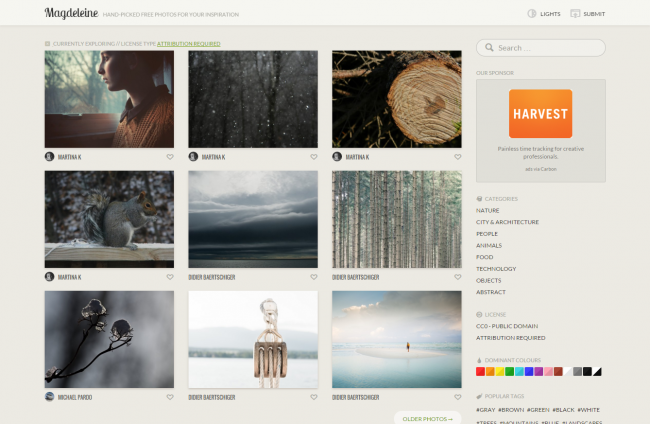Click Martina K avatar under log photo

click(x=337, y=157)
